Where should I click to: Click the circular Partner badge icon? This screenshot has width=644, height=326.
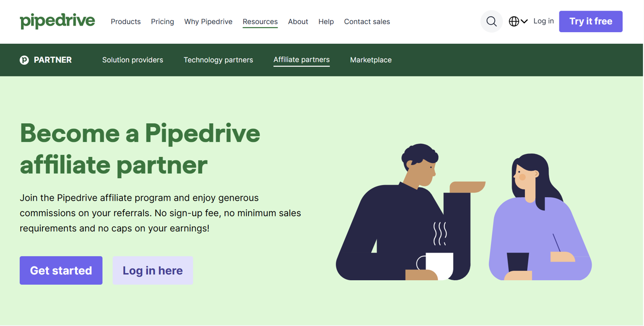tap(24, 59)
